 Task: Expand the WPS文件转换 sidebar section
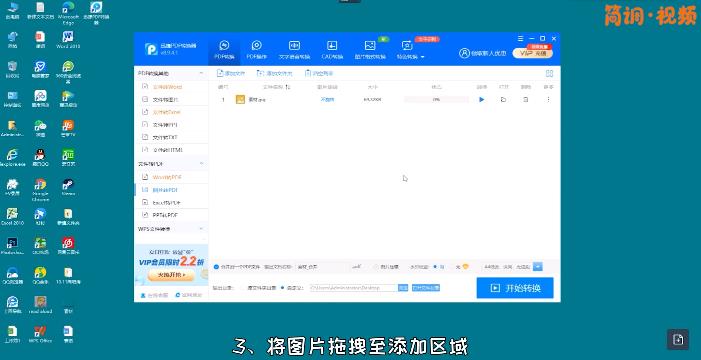pyautogui.click(x=201, y=229)
